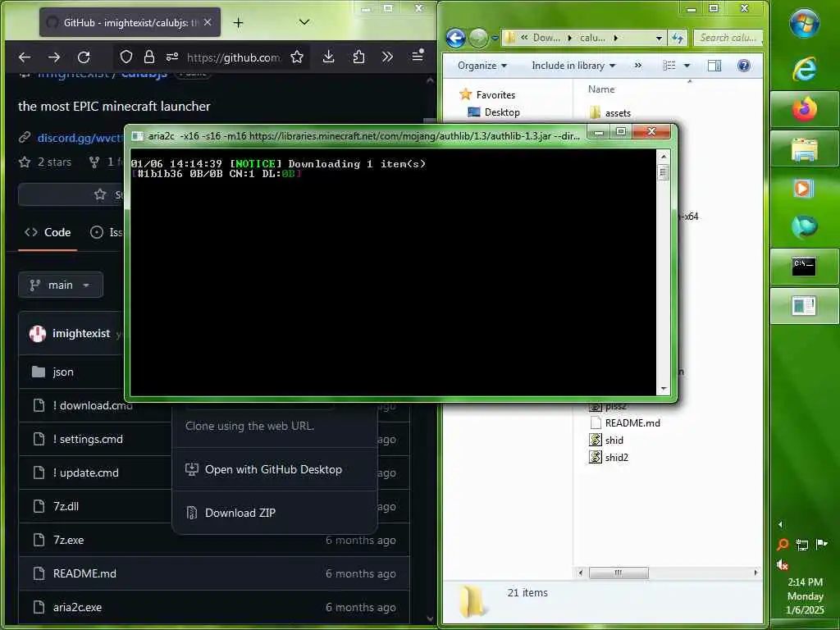Bookmark this page with star icon
The image size is (840, 630).
[x=297, y=57]
